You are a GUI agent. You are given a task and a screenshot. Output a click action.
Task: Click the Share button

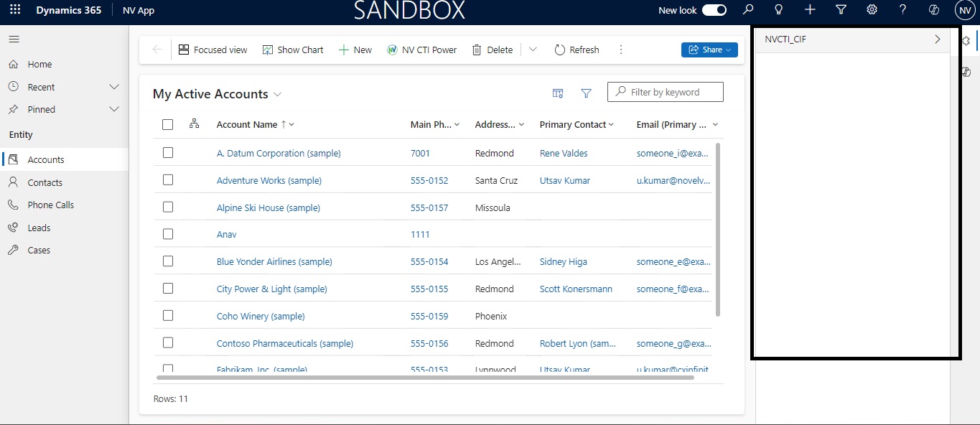(709, 50)
